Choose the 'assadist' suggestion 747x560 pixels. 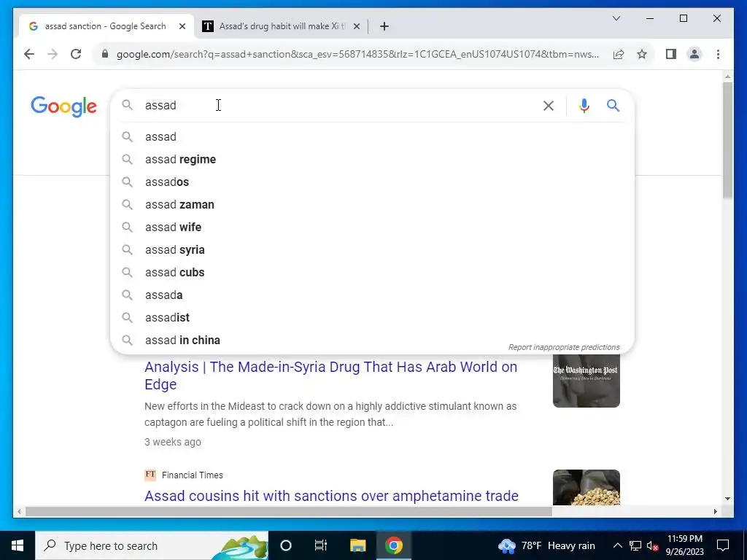[x=372, y=318]
